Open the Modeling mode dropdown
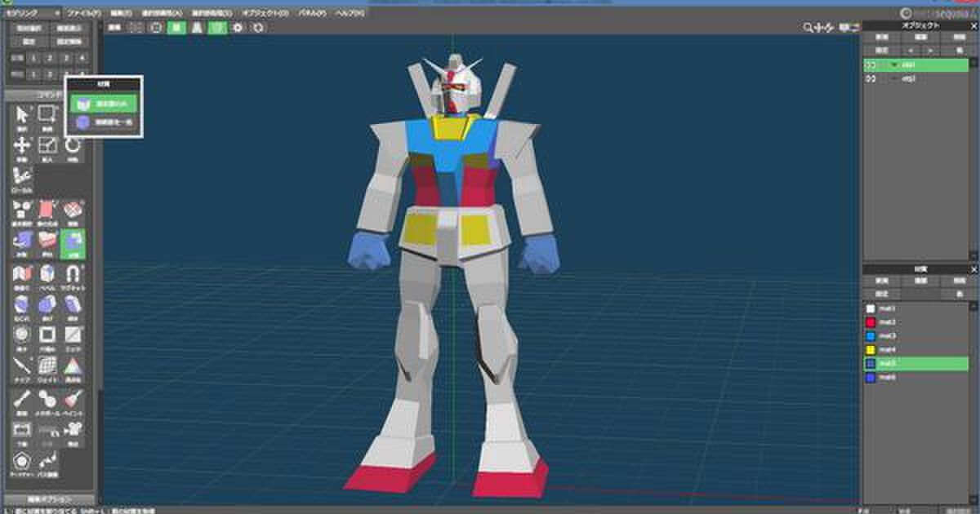This screenshot has width=980, height=514. pos(33,13)
